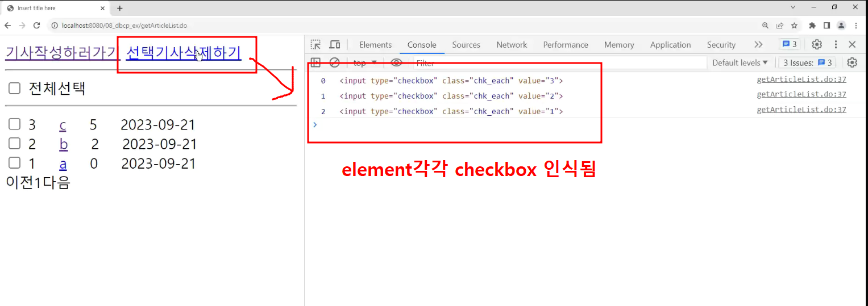Bookmark this page with the star icon
This screenshot has width=868, height=306.
[794, 26]
